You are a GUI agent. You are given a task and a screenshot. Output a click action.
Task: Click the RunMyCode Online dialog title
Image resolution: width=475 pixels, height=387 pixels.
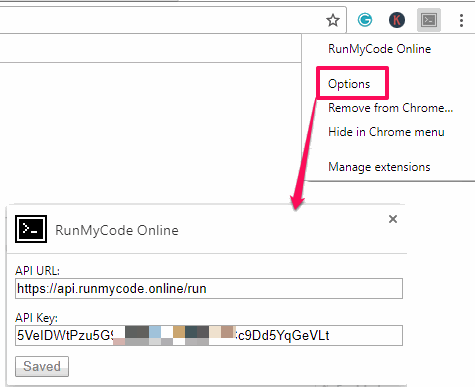[x=117, y=230]
